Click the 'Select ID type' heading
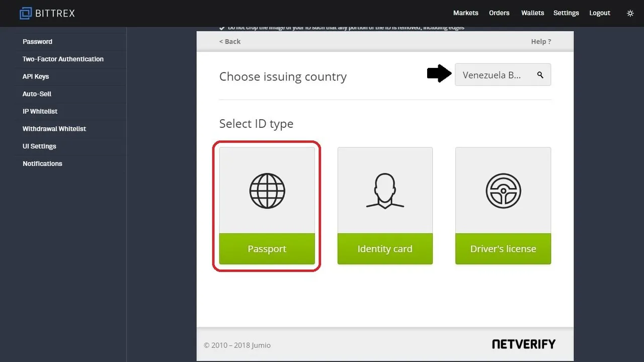The image size is (644, 362). 256,124
